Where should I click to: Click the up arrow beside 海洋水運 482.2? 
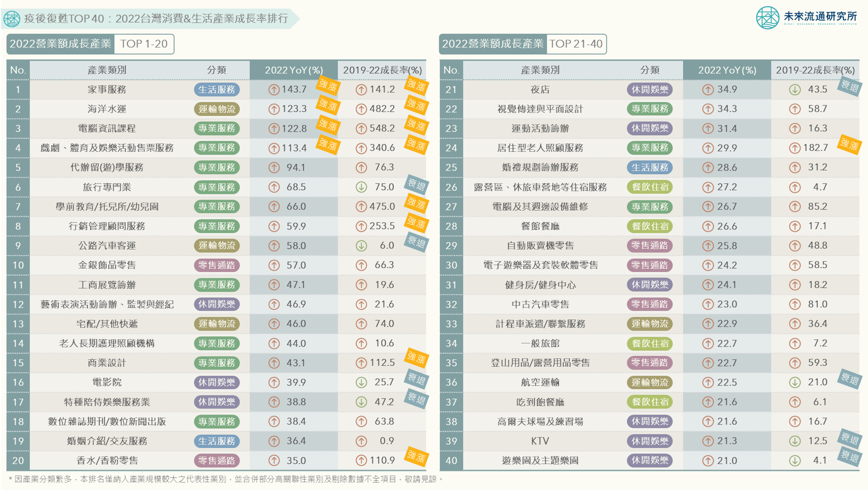click(x=361, y=109)
